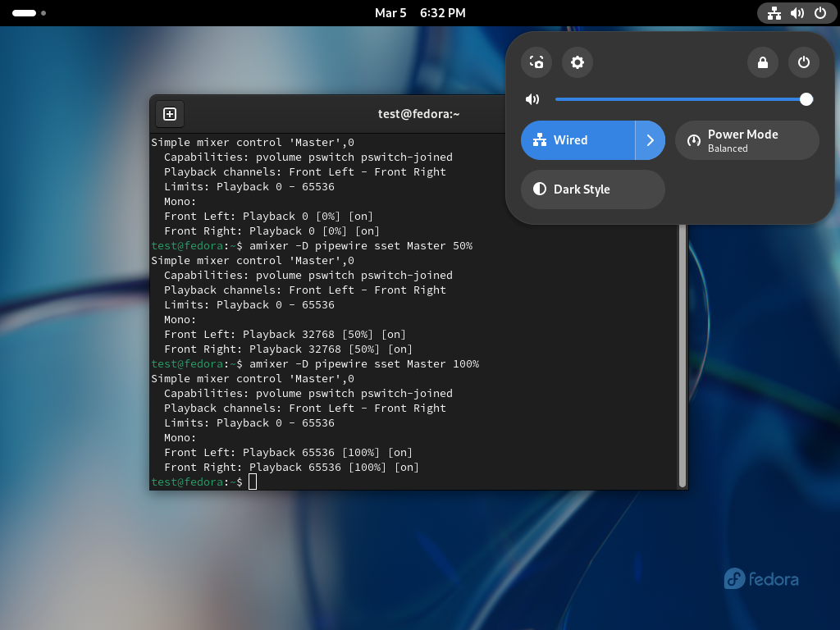Click the terminal vertical scrollbar

(682, 355)
